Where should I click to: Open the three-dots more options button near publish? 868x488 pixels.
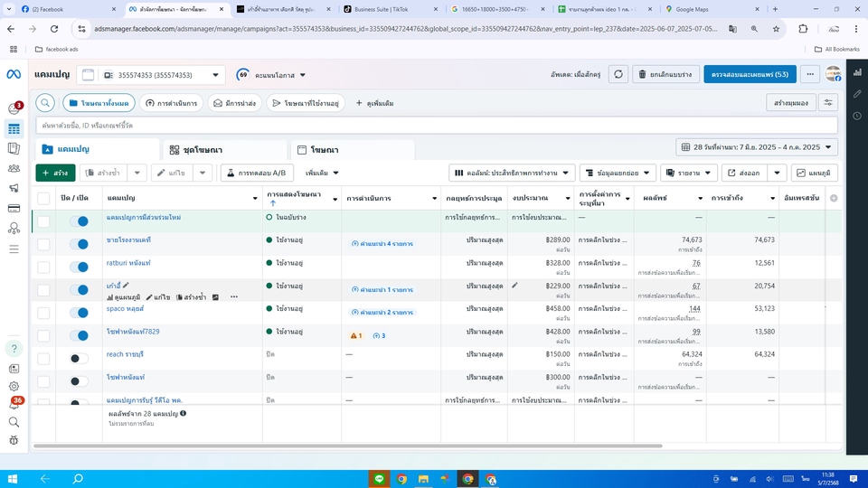pos(810,74)
